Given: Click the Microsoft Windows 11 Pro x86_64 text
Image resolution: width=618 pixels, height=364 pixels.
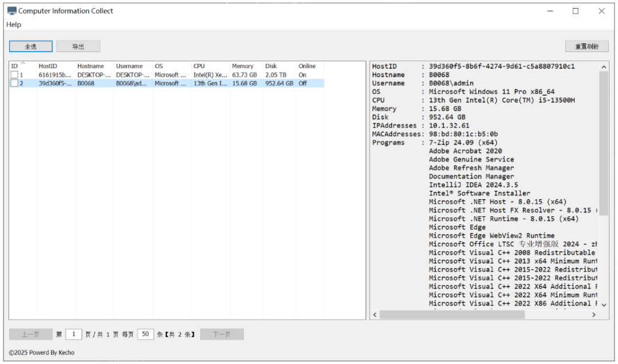Looking at the screenshot, I should pos(492,92).
